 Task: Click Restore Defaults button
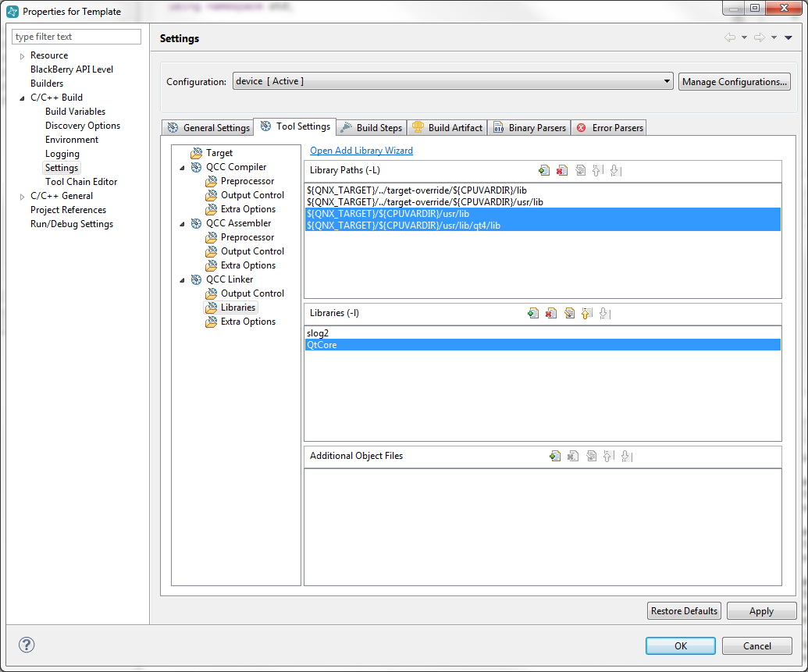coord(684,610)
